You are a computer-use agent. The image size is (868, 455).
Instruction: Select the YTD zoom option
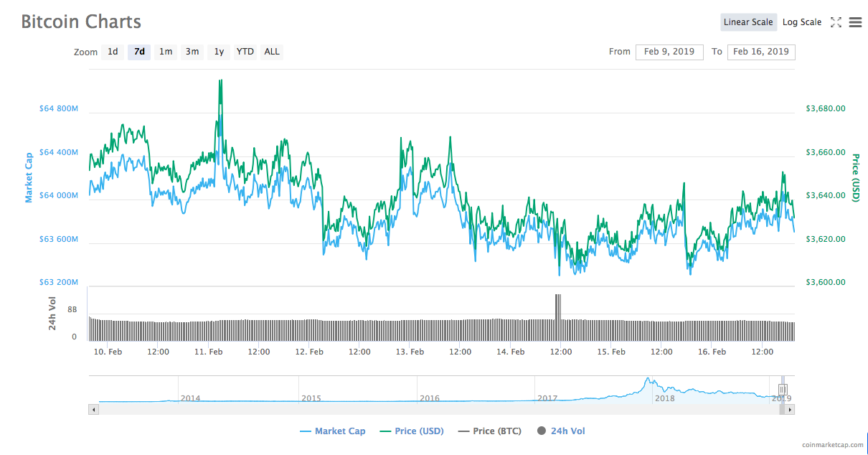click(245, 52)
